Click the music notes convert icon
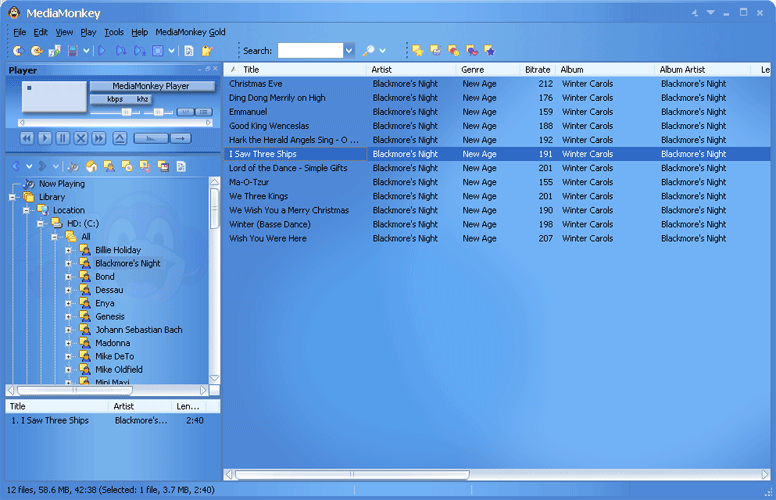 pyautogui.click(x=54, y=50)
